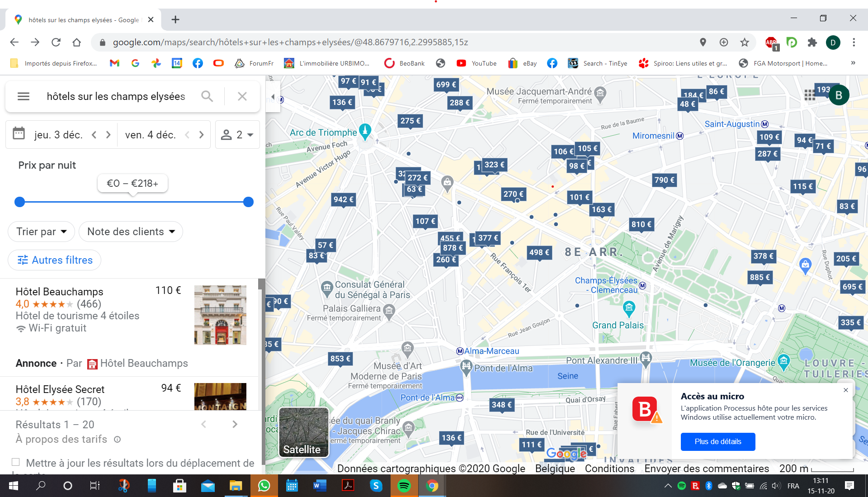Open the Google Maps hamburger menu
Image resolution: width=868 pixels, height=497 pixels.
pyautogui.click(x=23, y=96)
